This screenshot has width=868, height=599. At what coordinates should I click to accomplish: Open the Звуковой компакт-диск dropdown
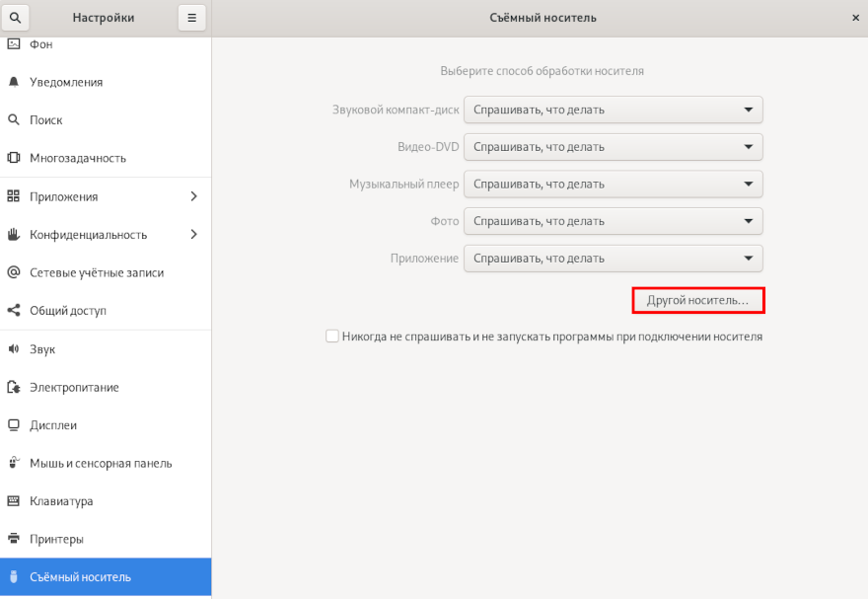[614, 110]
